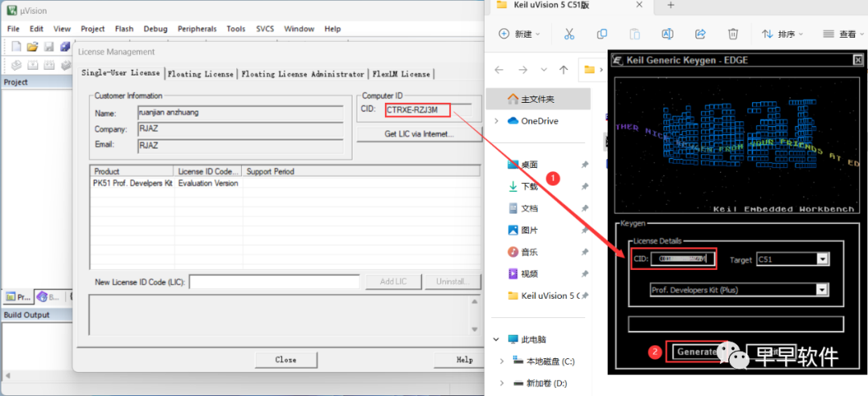The height and width of the screenshot is (396, 868).
Task: Click the Share icon in File Explorer toolbar
Action: click(700, 35)
